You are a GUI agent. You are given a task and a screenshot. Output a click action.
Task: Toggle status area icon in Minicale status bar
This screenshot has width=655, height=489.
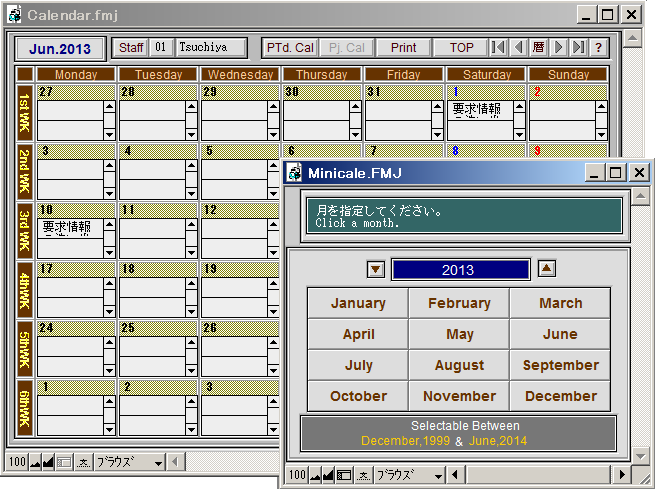pos(344,475)
